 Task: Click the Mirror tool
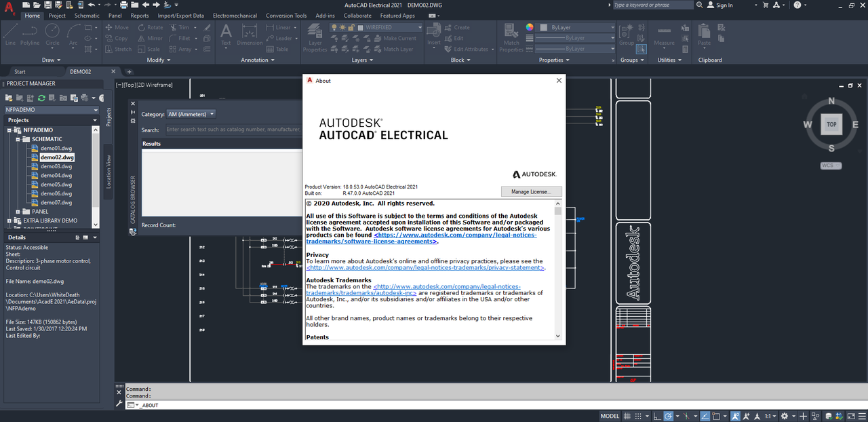[150, 39]
